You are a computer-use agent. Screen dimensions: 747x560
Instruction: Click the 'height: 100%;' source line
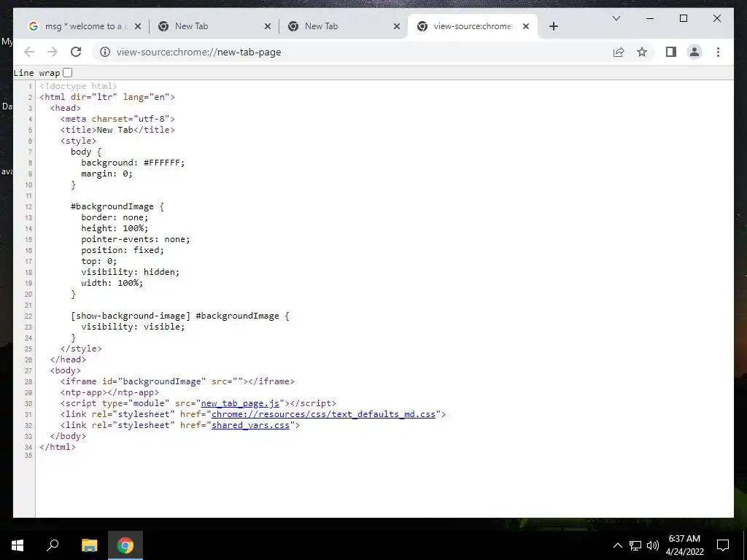click(115, 228)
